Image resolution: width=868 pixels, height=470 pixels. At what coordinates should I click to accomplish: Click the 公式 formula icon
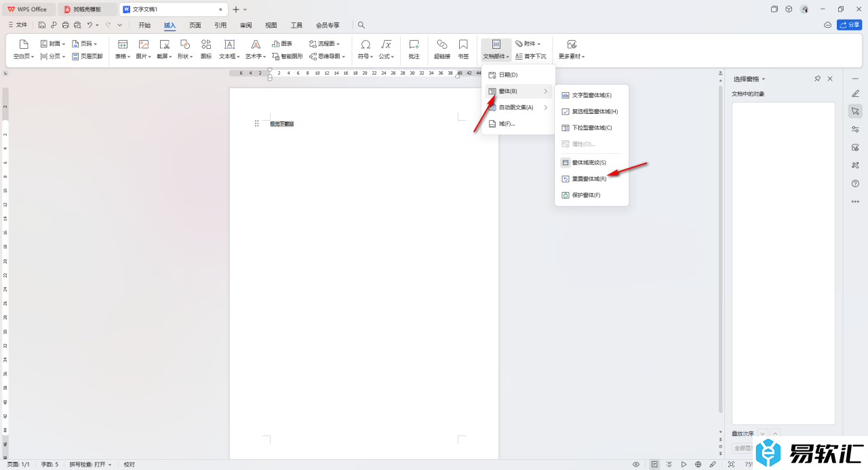tap(386, 44)
